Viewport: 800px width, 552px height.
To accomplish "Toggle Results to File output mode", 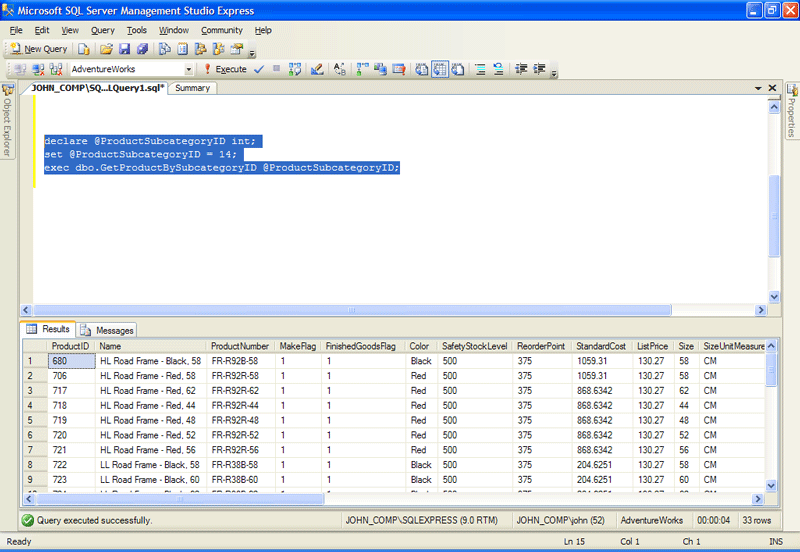I will pyautogui.click(x=457, y=69).
